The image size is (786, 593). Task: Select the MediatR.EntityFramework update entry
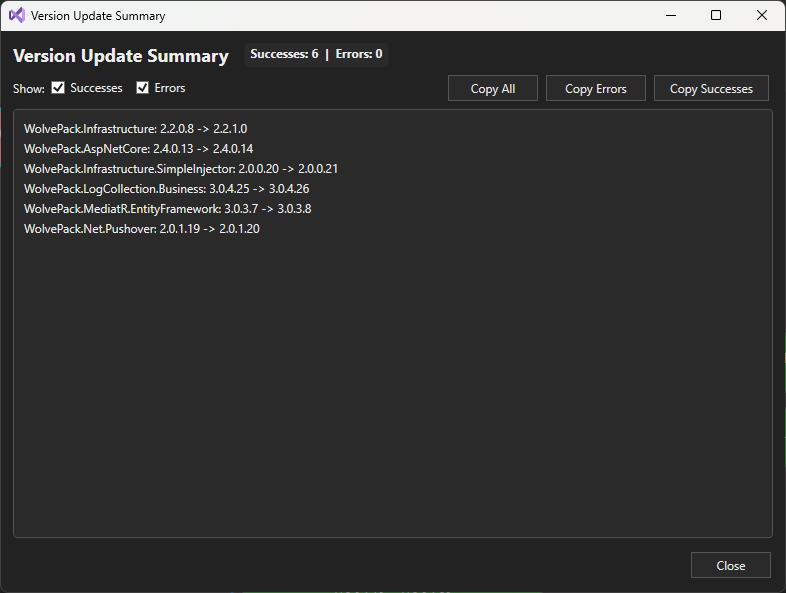tap(167, 209)
